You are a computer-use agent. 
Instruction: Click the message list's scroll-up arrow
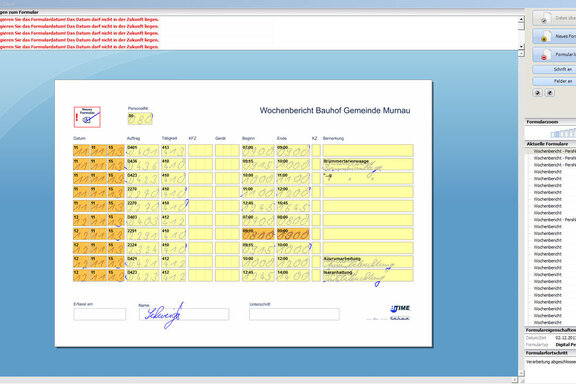(x=521, y=19)
